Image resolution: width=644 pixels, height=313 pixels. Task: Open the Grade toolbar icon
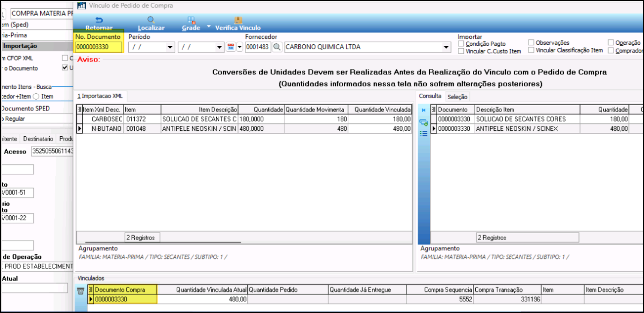point(191,20)
